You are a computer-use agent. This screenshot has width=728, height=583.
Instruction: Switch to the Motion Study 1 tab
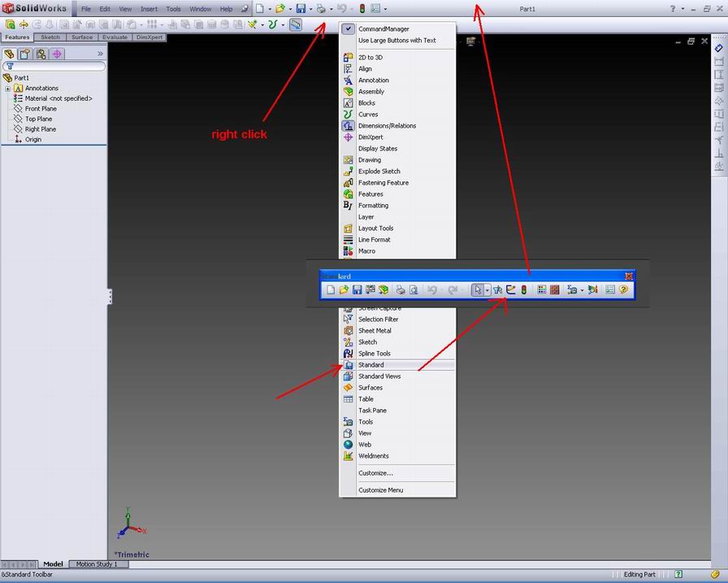97,563
